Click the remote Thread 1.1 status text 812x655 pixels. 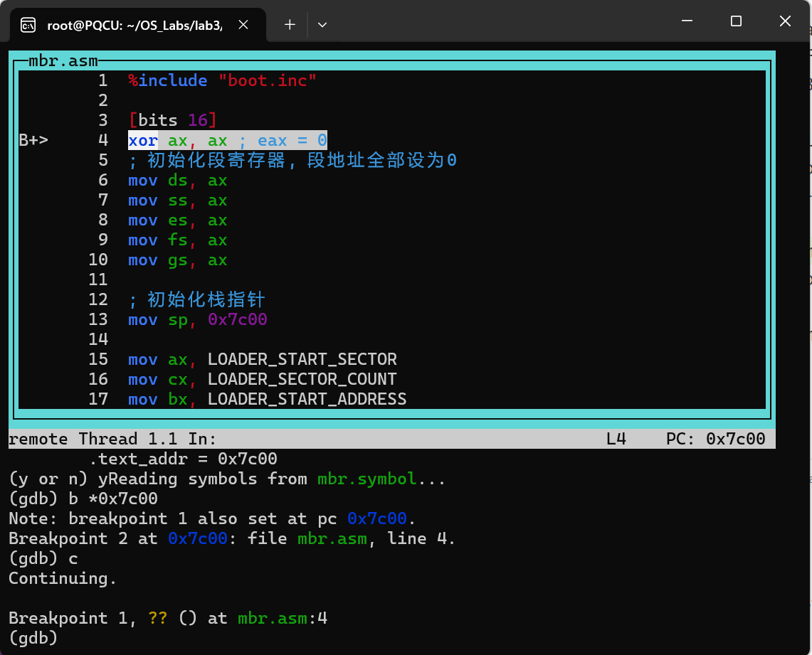click(112, 439)
